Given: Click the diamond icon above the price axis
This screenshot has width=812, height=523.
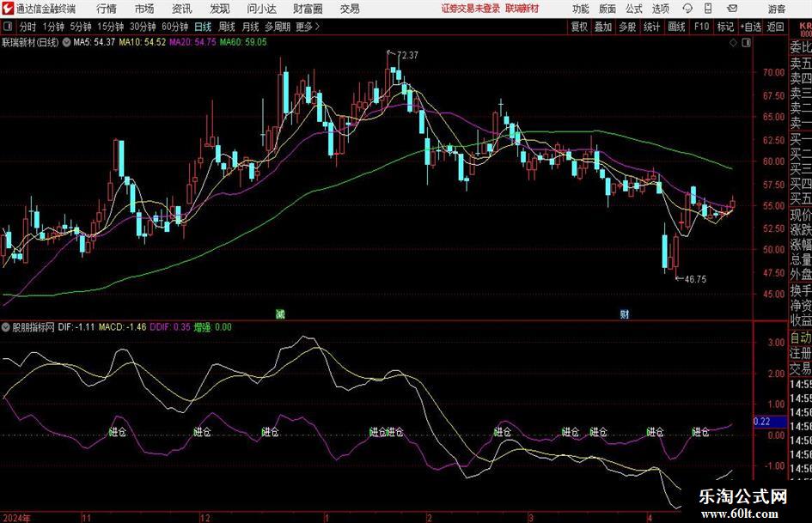Looking at the screenshot, I should 733,42.
